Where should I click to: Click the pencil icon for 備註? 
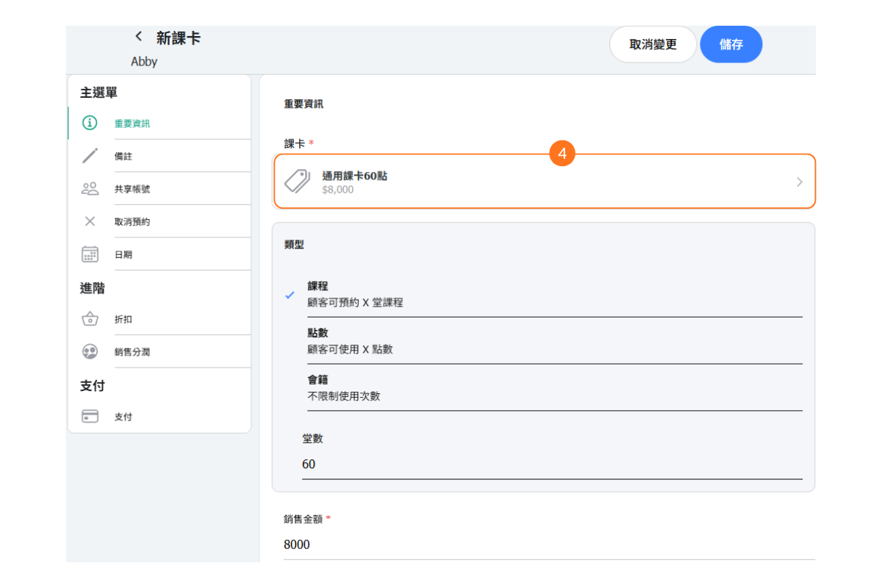[90, 156]
